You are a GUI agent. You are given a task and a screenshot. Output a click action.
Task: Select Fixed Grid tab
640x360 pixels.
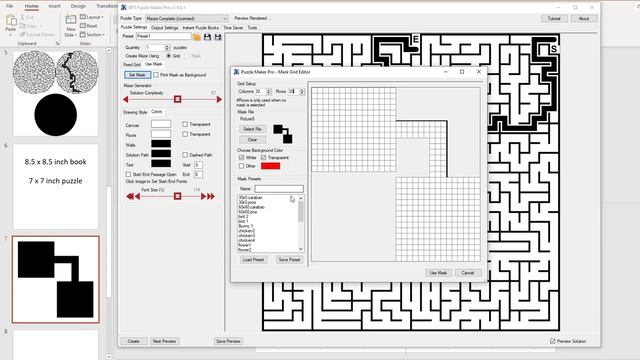click(132, 64)
